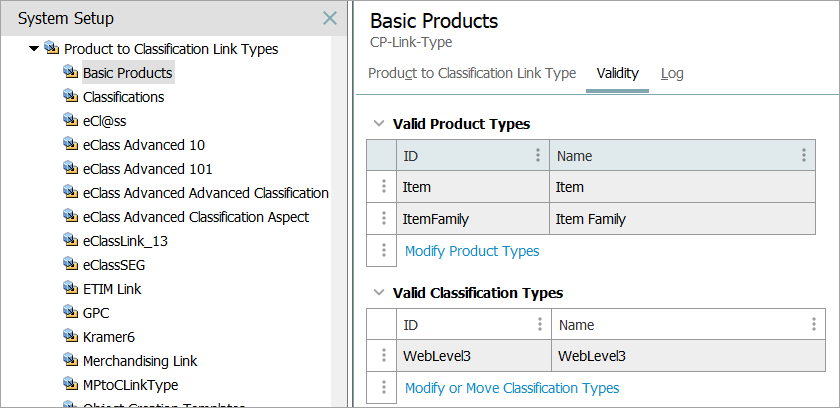The width and height of the screenshot is (840, 408).
Task: Click ID column header in Valid Product Types
Action: point(473,155)
